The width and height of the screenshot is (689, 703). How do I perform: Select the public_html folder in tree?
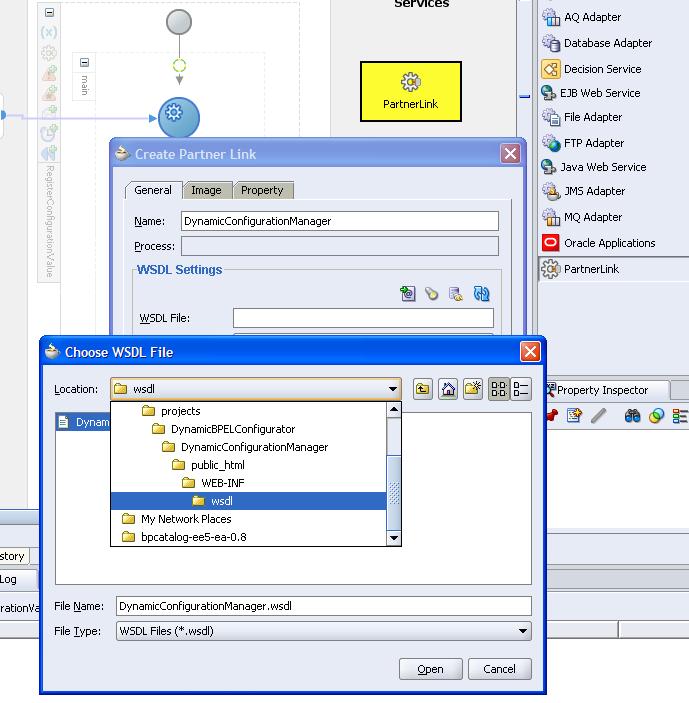(x=217, y=465)
